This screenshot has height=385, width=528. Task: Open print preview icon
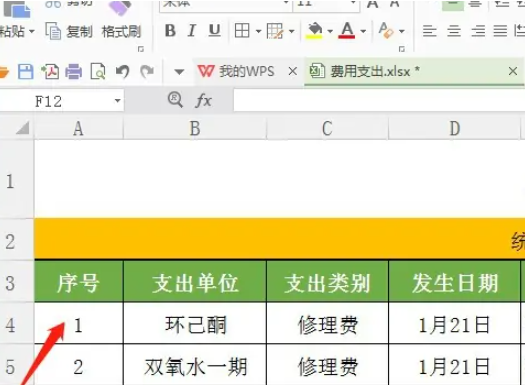(98, 72)
